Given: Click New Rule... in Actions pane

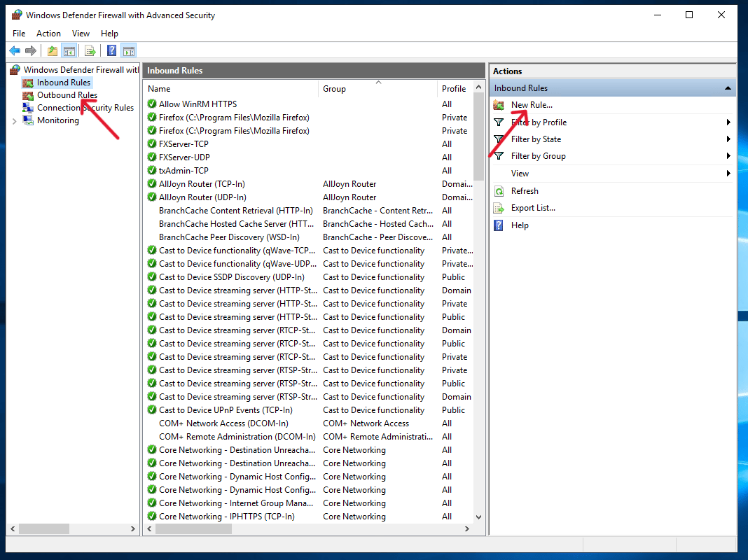Looking at the screenshot, I should [532, 105].
